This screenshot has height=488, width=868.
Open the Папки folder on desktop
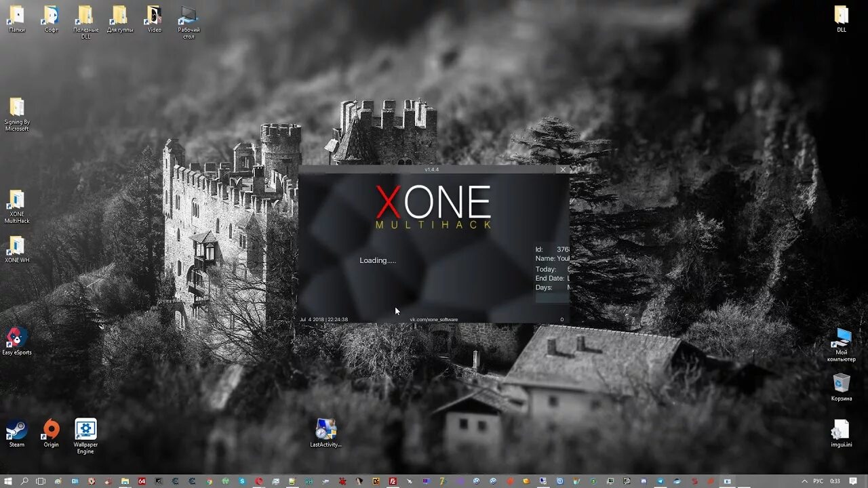click(x=17, y=19)
